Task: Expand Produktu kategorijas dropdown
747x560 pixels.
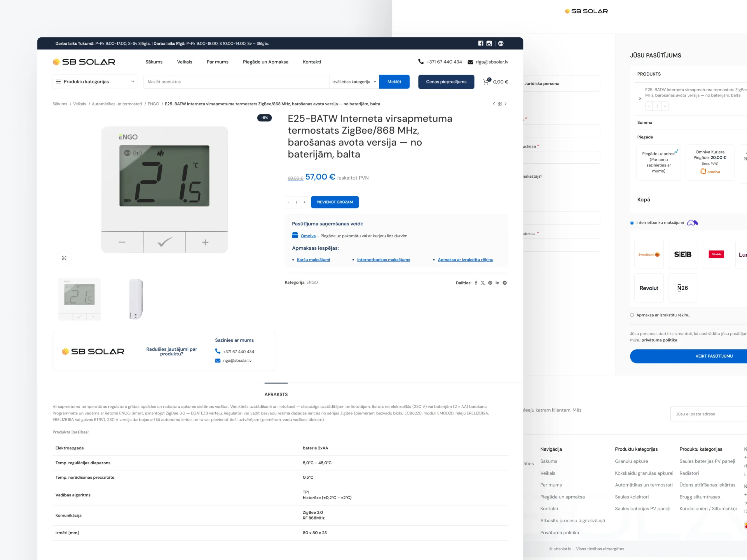Action: (x=95, y=82)
